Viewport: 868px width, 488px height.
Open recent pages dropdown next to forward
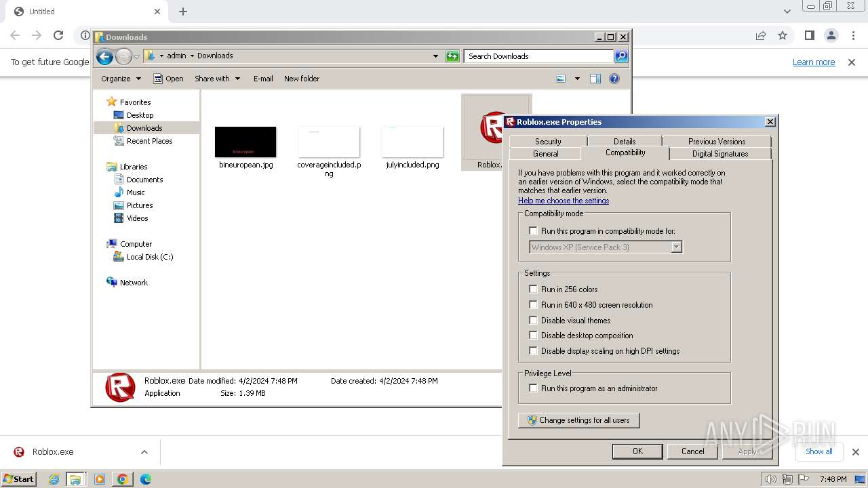click(x=137, y=56)
